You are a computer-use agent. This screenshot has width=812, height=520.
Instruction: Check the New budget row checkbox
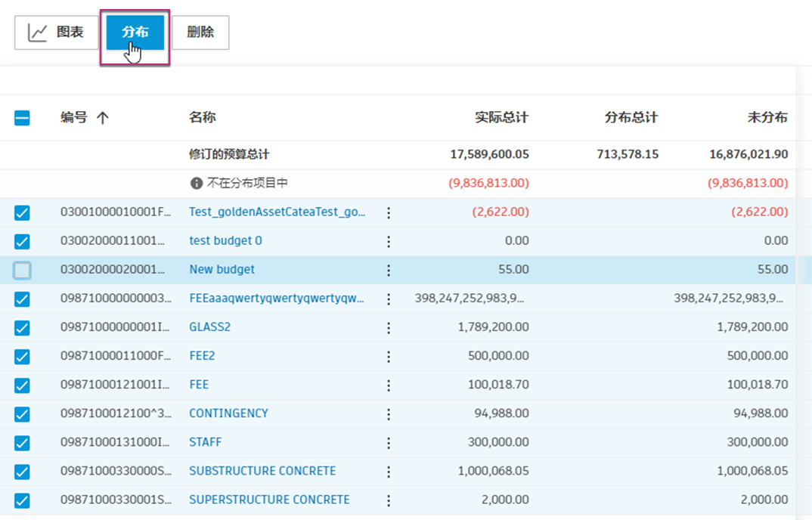(x=22, y=270)
